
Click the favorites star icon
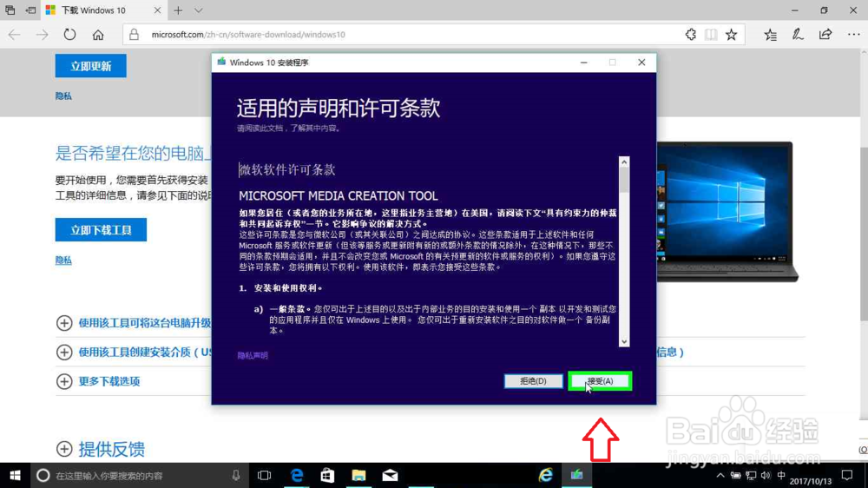[731, 35]
